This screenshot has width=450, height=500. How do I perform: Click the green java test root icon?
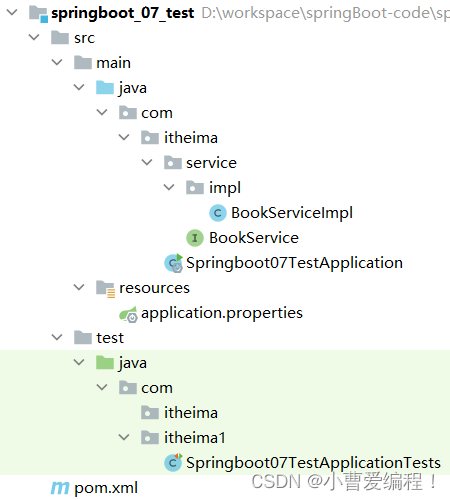[105, 363]
